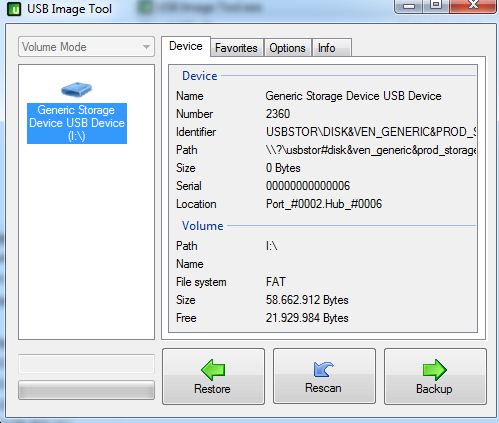The height and width of the screenshot is (423, 499).
Task: Select Generic Storage Device USB Device (I:\) entry
Action: coord(77,123)
